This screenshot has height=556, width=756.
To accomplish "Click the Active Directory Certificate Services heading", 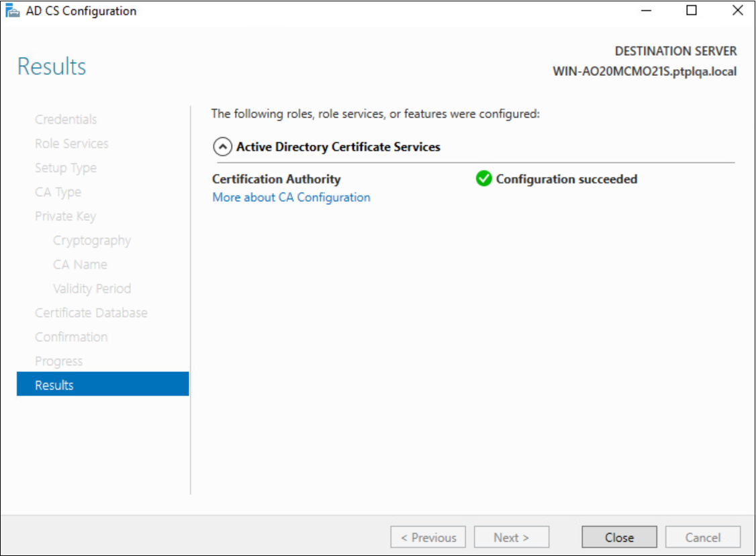I will point(338,146).
